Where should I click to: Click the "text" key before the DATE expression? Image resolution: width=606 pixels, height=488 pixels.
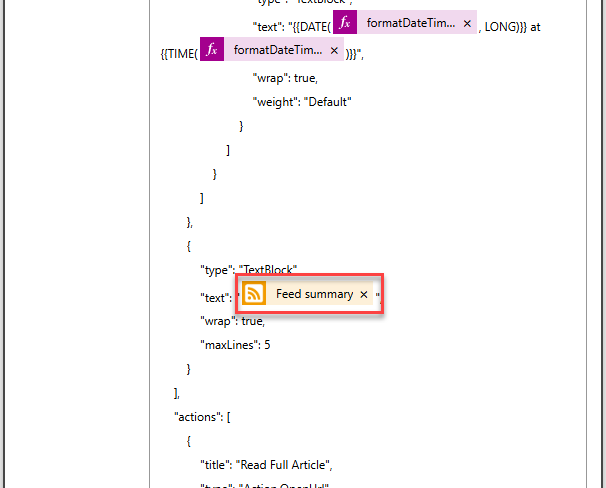[267, 26]
